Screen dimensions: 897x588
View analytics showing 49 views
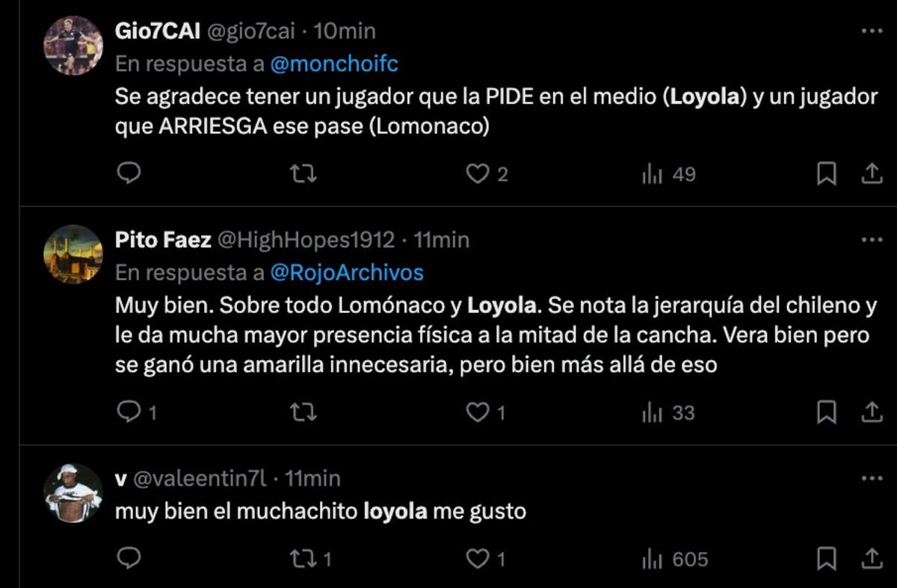(x=668, y=174)
